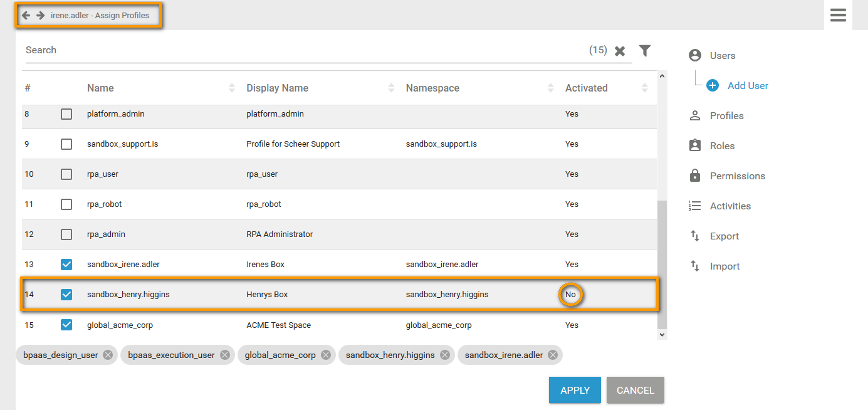Image resolution: width=868 pixels, height=410 pixels.
Task: Click the back arrow navigation icon
Action: click(x=26, y=15)
